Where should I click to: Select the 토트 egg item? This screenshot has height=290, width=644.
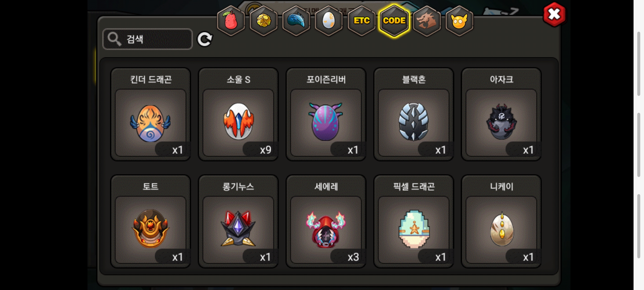151,221
